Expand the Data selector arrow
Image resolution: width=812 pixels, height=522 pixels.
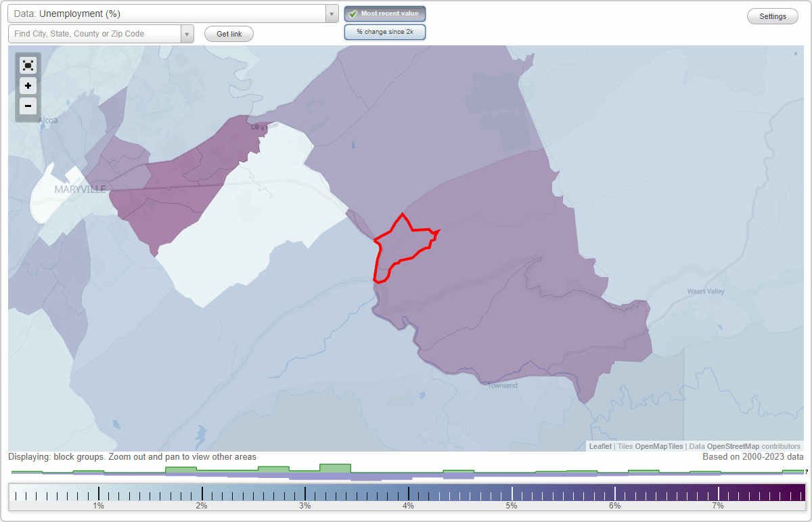(x=332, y=14)
